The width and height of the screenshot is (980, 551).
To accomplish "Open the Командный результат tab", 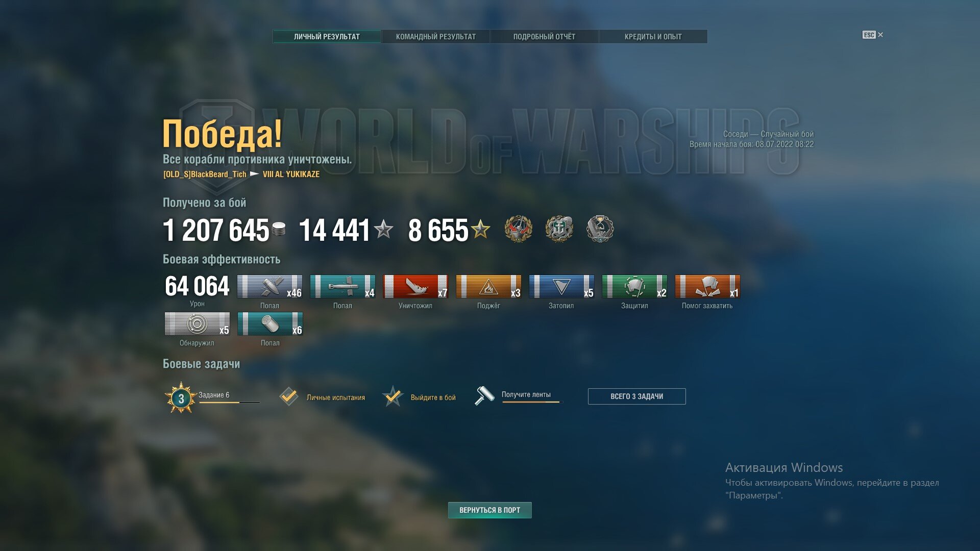I will point(436,37).
